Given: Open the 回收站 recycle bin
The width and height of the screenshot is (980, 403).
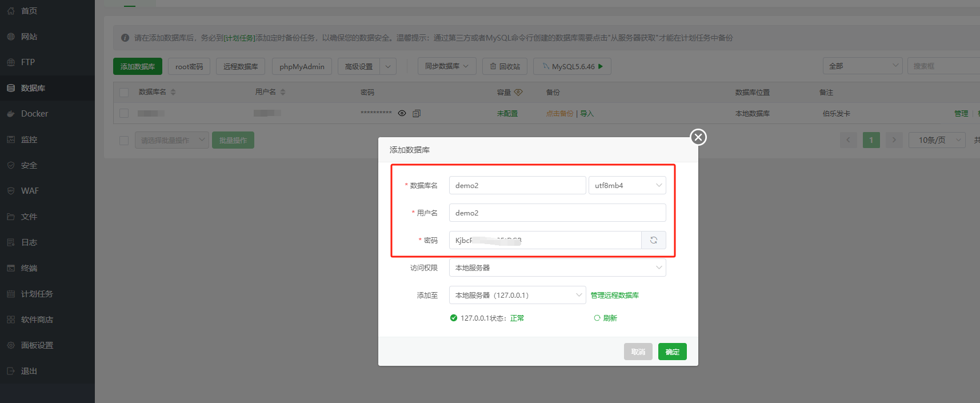Looking at the screenshot, I should tap(505, 66).
